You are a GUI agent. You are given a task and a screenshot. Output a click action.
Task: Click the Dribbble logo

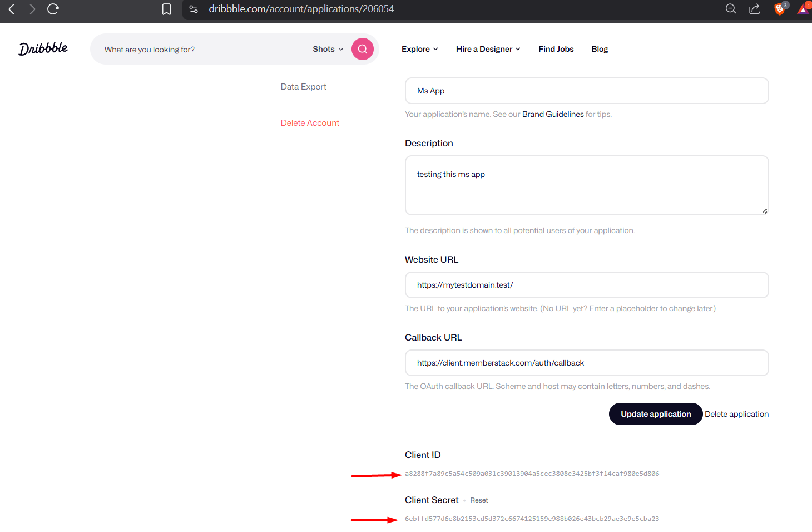tap(43, 49)
